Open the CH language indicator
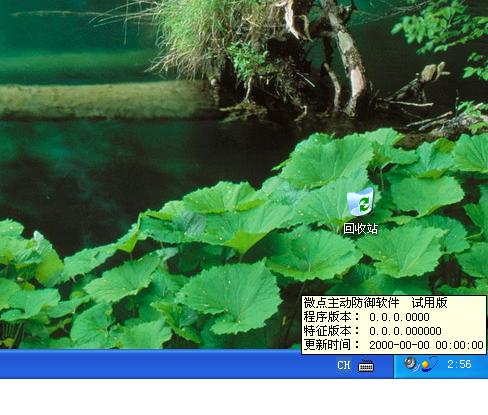This screenshot has height=415, width=488. click(x=344, y=365)
